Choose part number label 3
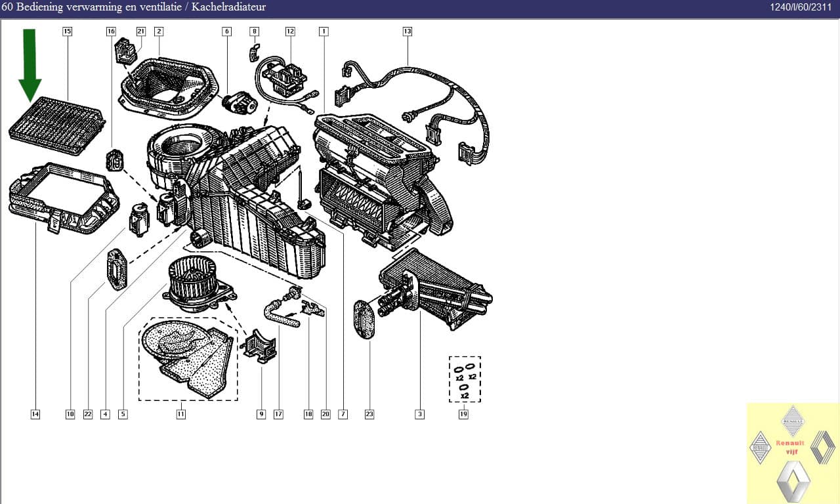The height and width of the screenshot is (504, 840). (419, 414)
